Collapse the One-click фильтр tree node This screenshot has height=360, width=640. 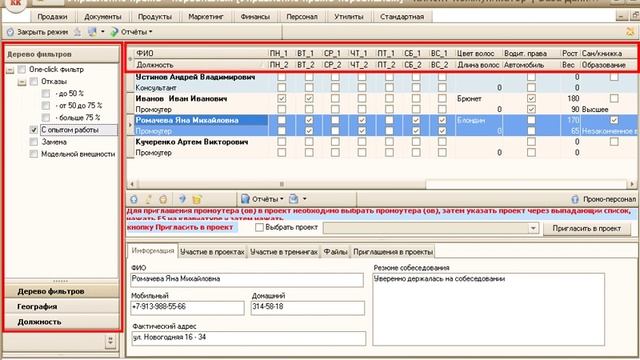[11, 70]
